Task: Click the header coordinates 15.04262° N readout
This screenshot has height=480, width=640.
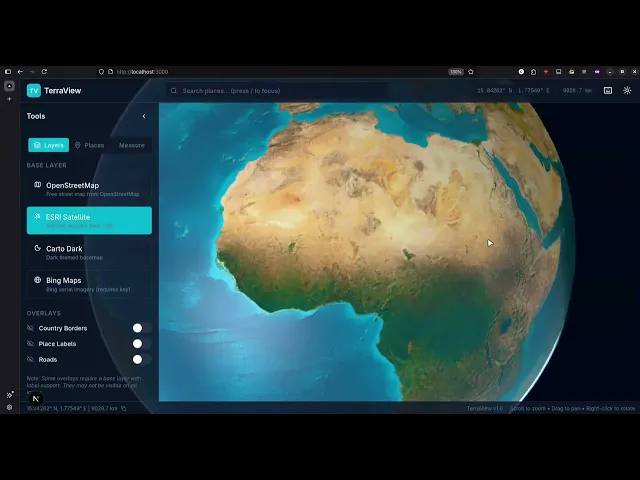Action: [x=513, y=91]
